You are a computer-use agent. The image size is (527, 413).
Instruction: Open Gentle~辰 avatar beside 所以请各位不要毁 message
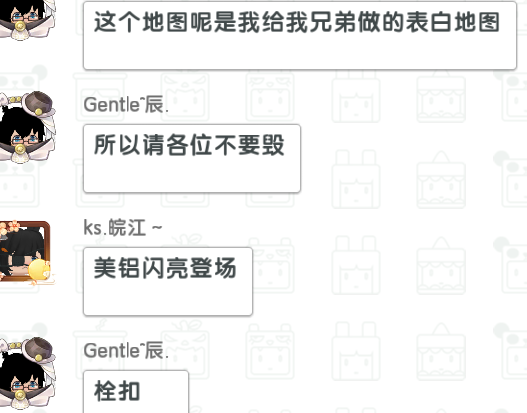25,128
